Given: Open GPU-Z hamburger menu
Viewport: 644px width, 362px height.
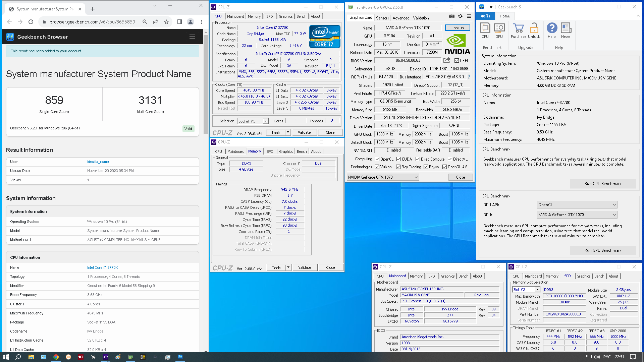Looking at the screenshot, I should [469, 16].
